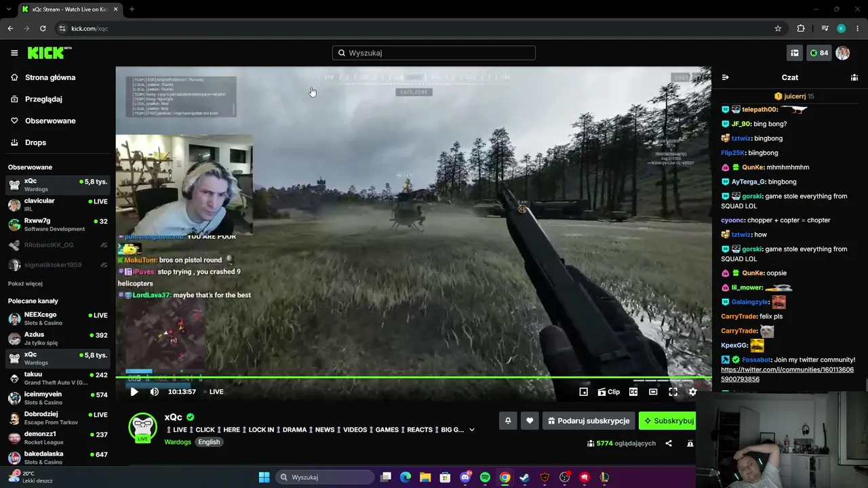Open Chrome profile avatar K
Screen dimensions: 868x488
coord(841,28)
